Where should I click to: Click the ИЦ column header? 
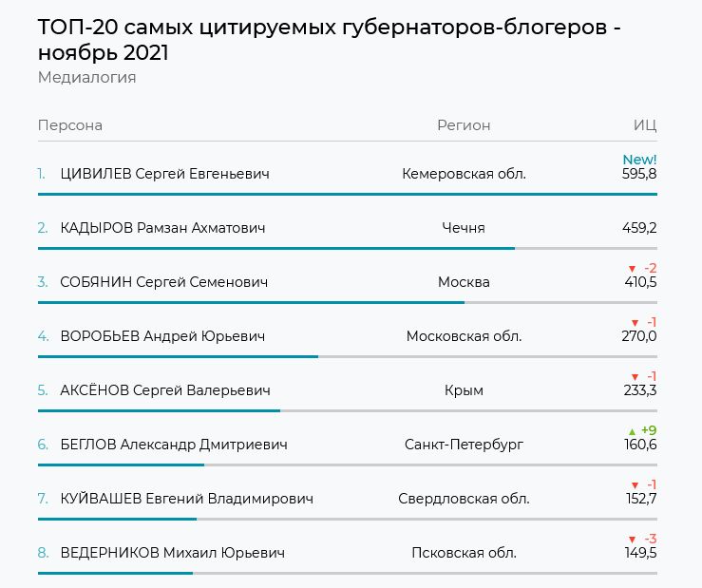645,125
